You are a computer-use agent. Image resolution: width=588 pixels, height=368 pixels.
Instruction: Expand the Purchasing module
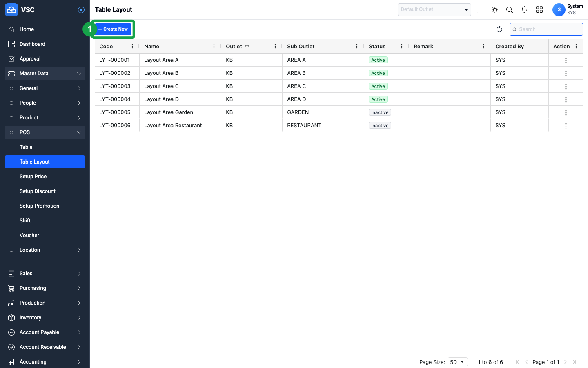coord(45,288)
